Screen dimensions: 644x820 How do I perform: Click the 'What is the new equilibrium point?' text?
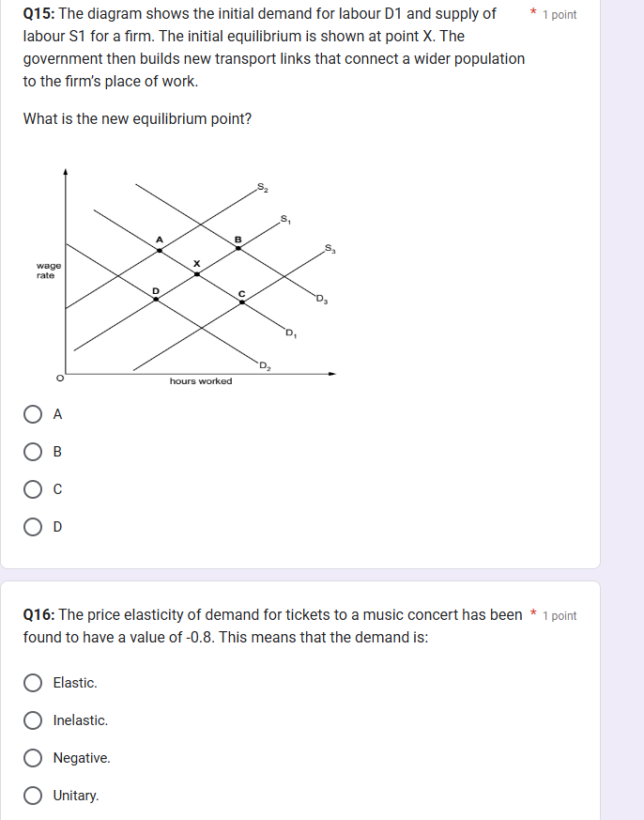(x=137, y=118)
